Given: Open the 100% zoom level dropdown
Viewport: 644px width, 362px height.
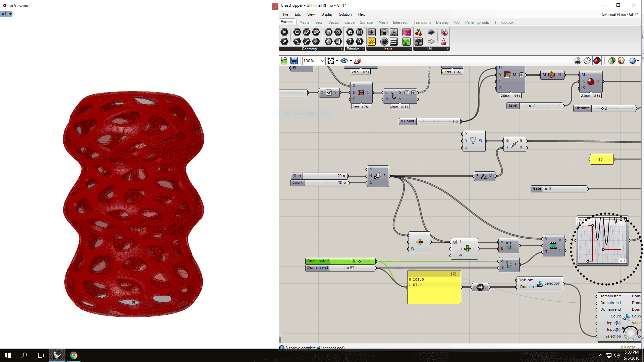Looking at the screenshot, I should (x=322, y=61).
